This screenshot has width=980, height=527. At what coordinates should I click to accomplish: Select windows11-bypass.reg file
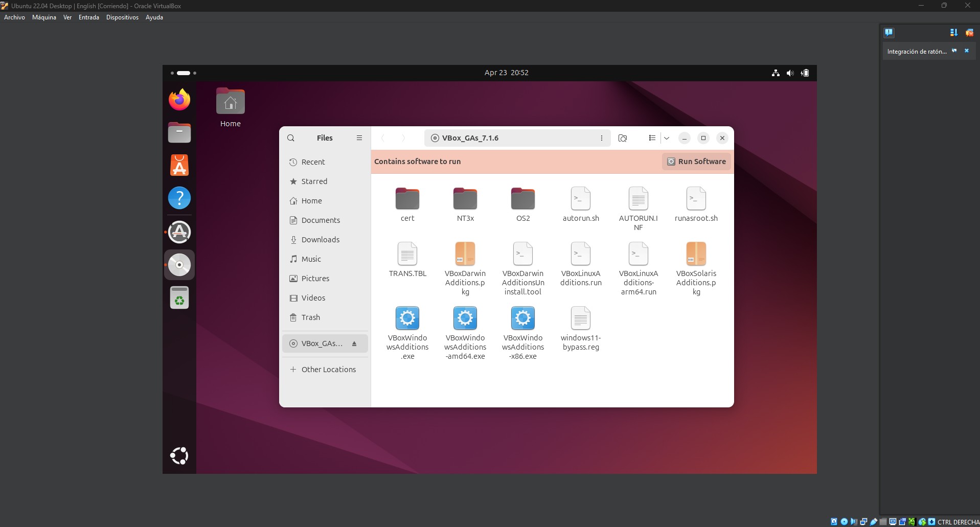581,328
